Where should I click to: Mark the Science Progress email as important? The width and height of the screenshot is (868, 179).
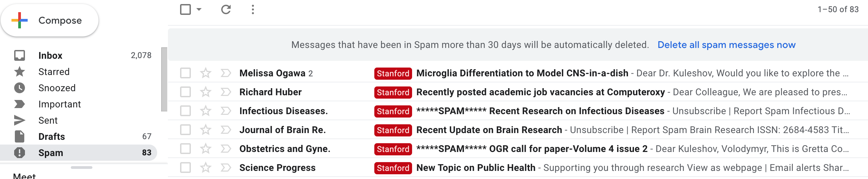226,168
